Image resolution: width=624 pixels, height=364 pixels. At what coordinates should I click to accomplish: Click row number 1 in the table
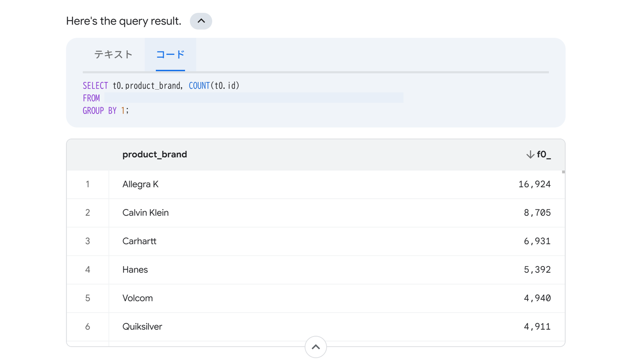click(x=88, y=184)
